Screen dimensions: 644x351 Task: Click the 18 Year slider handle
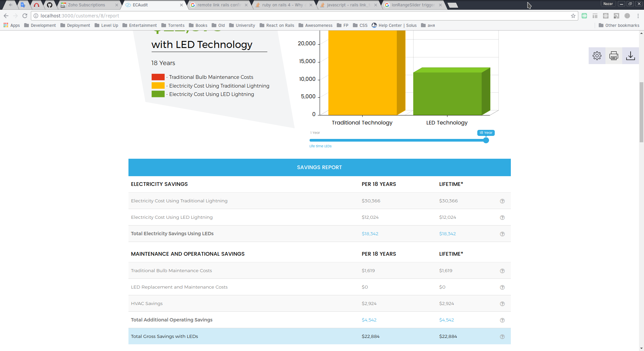point(486,140)
